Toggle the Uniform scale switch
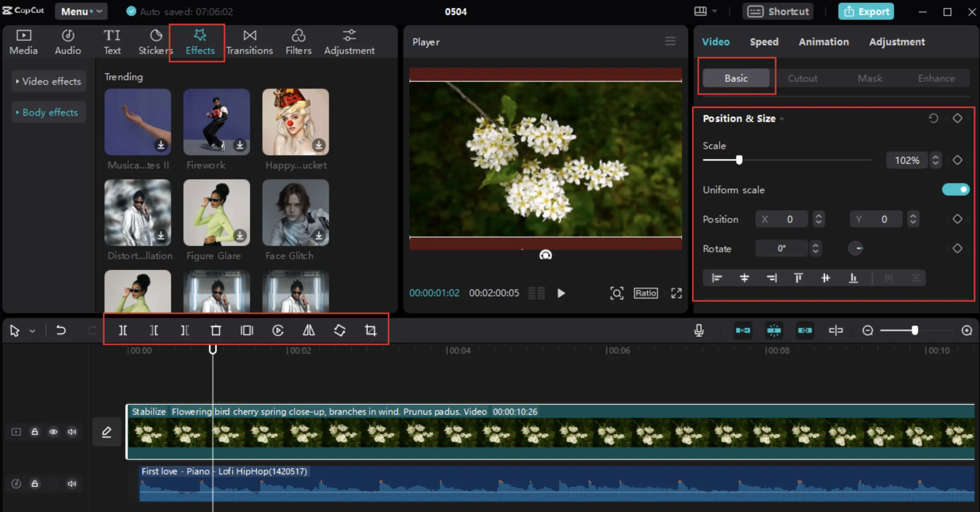980x512 pixels. (955, 189)
